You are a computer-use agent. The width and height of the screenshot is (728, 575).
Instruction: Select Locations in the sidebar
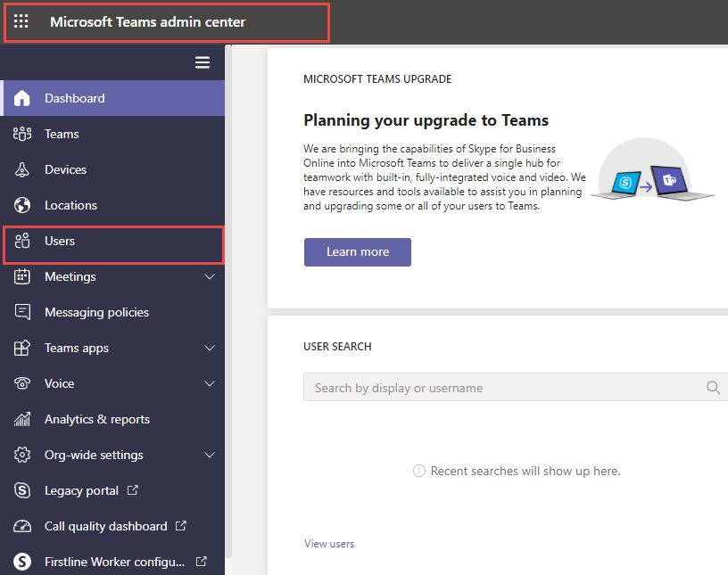(x=112, y=205)
